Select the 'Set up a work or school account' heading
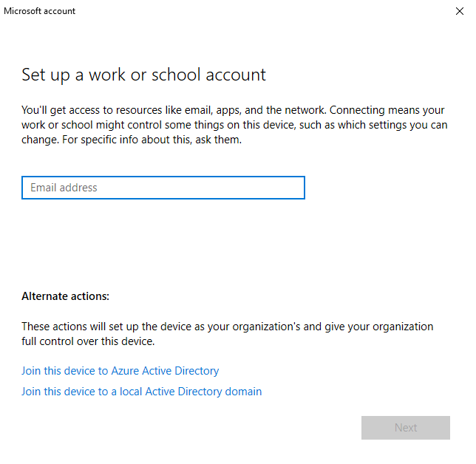Viewport: 476px width, 464px height. (143, 75)
